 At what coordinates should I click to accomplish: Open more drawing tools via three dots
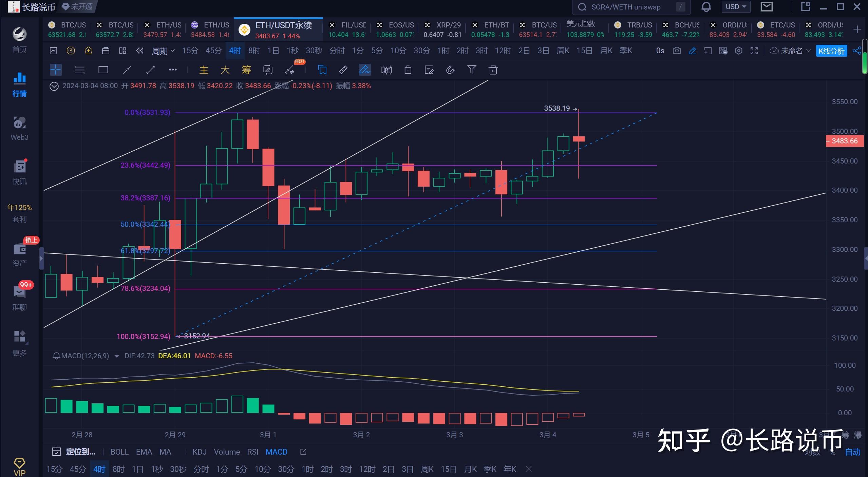[x=173, y=70]
